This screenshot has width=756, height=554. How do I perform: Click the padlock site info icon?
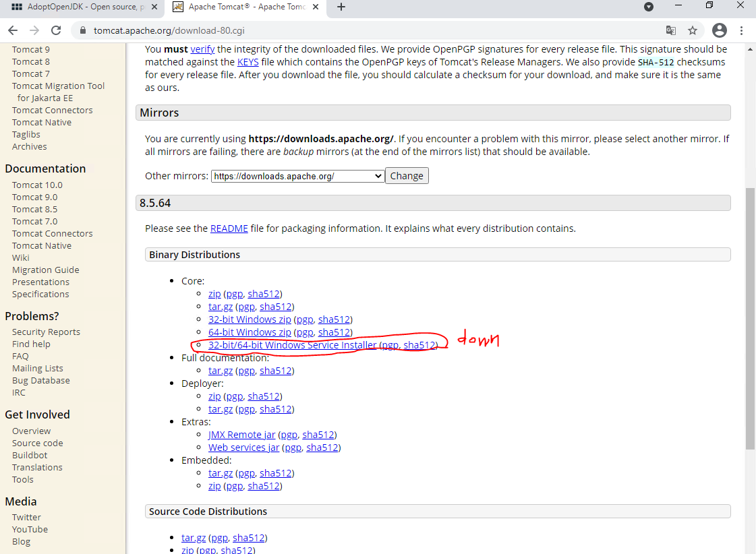[83, 30]
